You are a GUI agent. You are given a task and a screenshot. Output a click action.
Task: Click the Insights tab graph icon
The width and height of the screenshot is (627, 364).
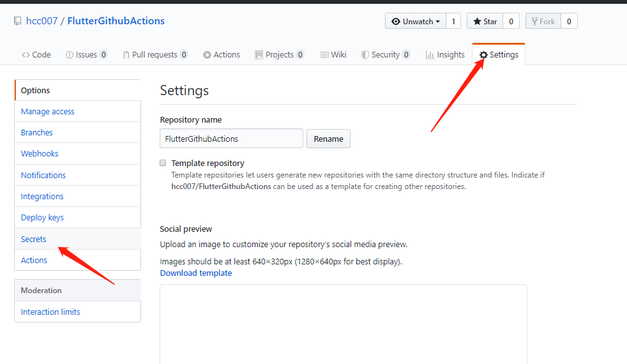click(x=430, y=55)
